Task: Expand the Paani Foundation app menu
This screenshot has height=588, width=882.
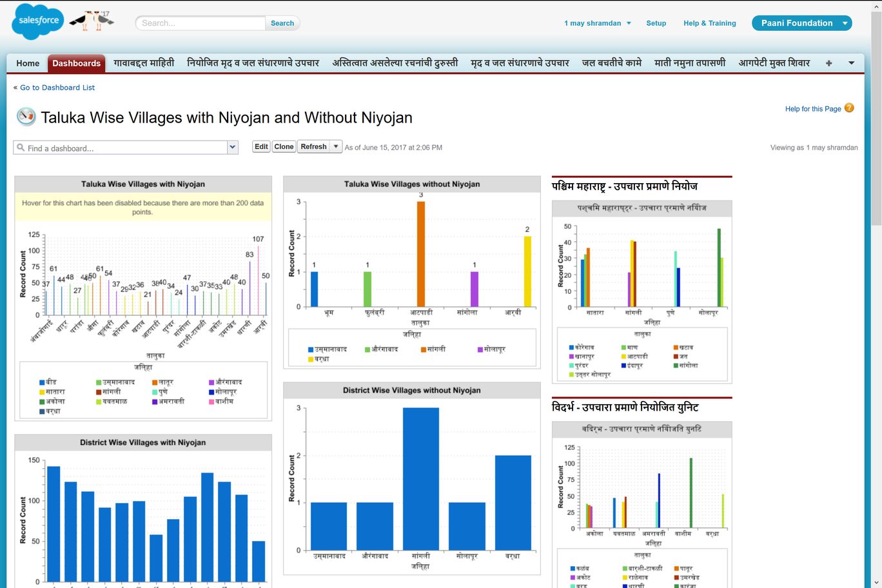Action: (x=845, y=23)
